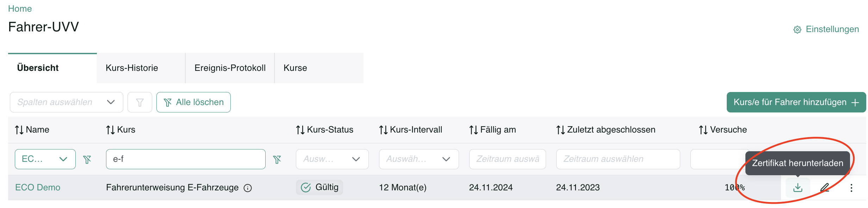Click Kurs/e für Fahrer hinzufügen button
868x208 pixels.
(x=796, y=102)
